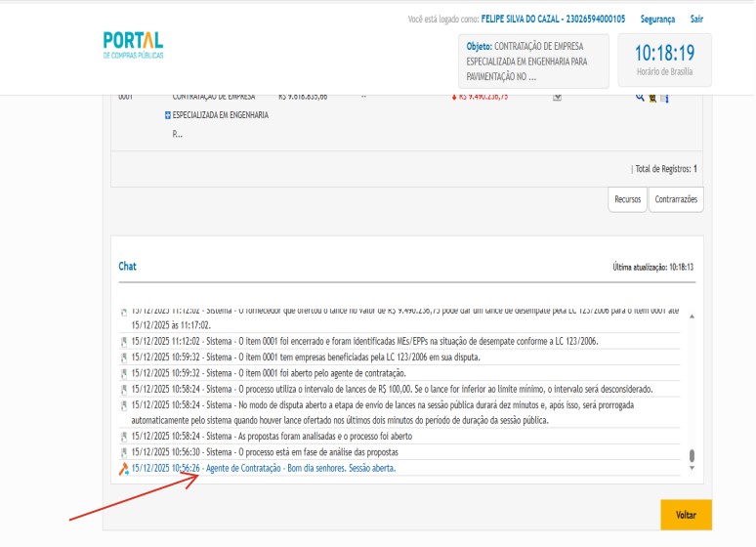The image size is (756, 547).
Task: Click the Agente de Contratação gavel icon
Action: pos(124,469)
